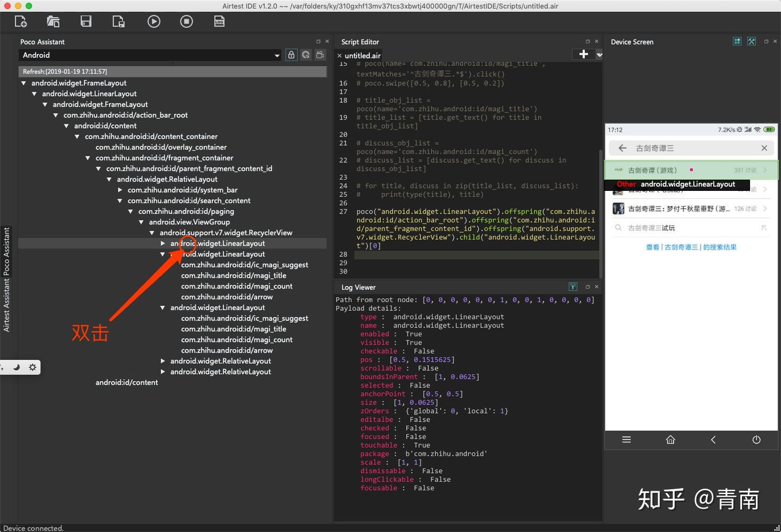Tap the device Home button

click(x=670, y=440)
